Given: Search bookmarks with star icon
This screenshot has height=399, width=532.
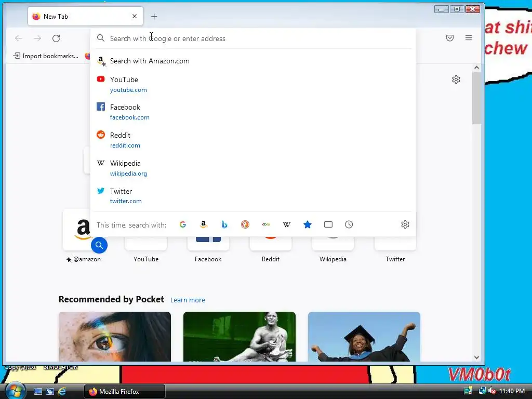Looking at the screenshot, I should pos(308,224).
